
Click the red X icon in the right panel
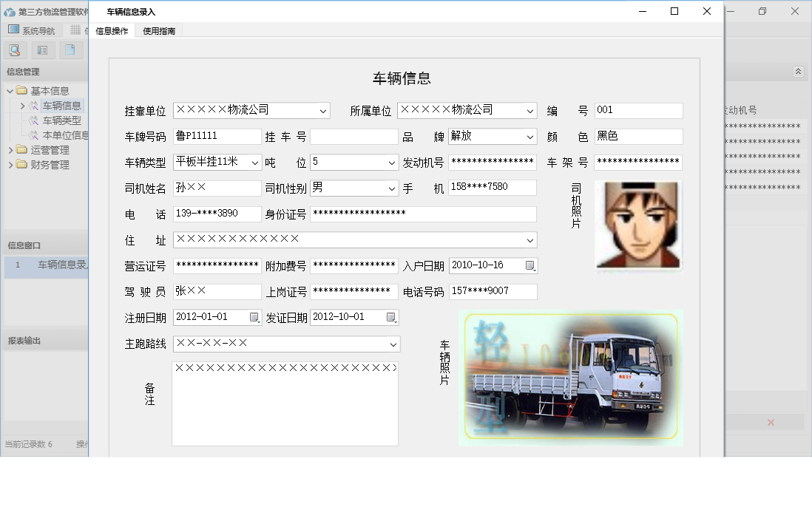coord(771,423)
